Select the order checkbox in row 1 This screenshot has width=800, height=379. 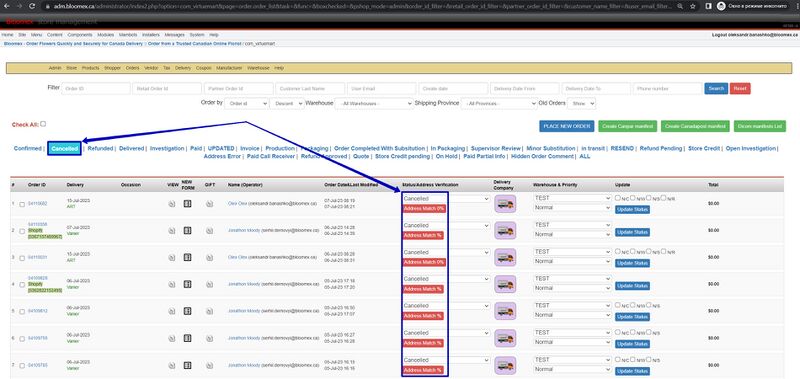coord(22,205)
